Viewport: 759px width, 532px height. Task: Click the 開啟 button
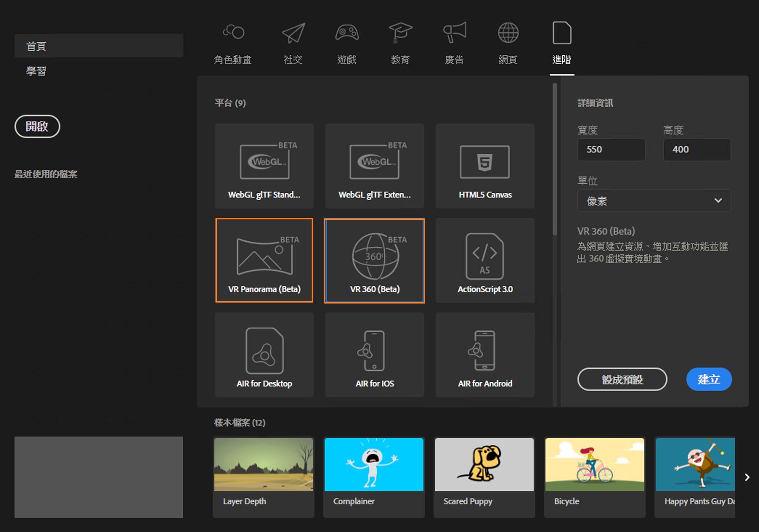(38, 127)
